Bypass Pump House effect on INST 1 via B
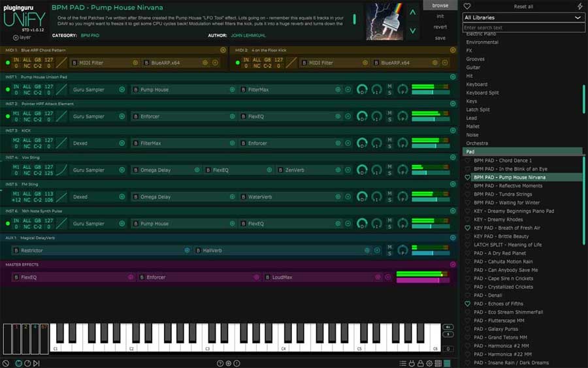Viewport: 588px width, 368px height. click(x=136, y=89)
